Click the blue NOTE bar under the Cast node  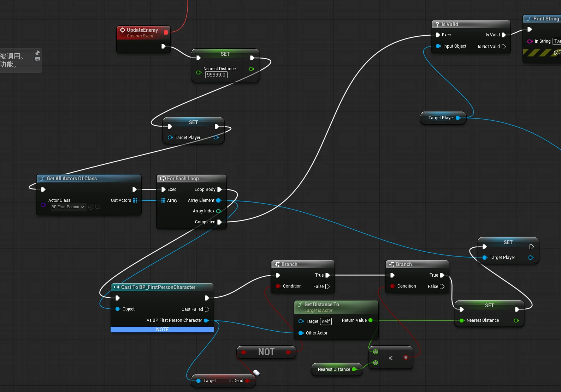click(162, 330)
